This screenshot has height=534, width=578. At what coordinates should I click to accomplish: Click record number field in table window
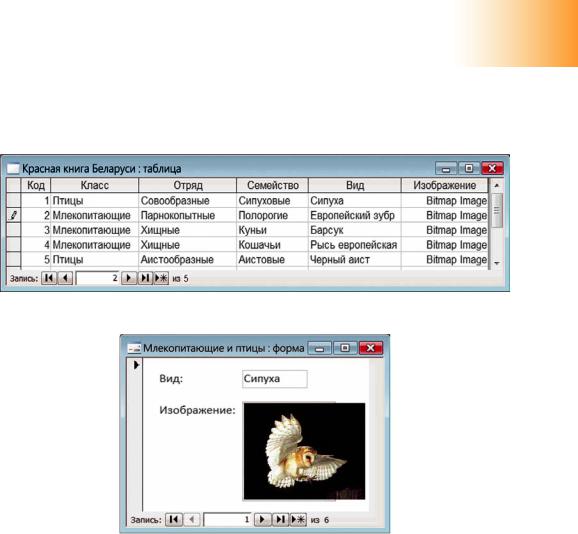tap(97, 278)
